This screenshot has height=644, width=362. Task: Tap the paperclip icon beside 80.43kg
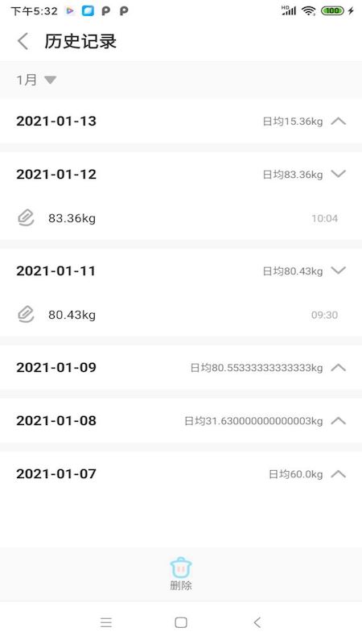tap(26, 315)
